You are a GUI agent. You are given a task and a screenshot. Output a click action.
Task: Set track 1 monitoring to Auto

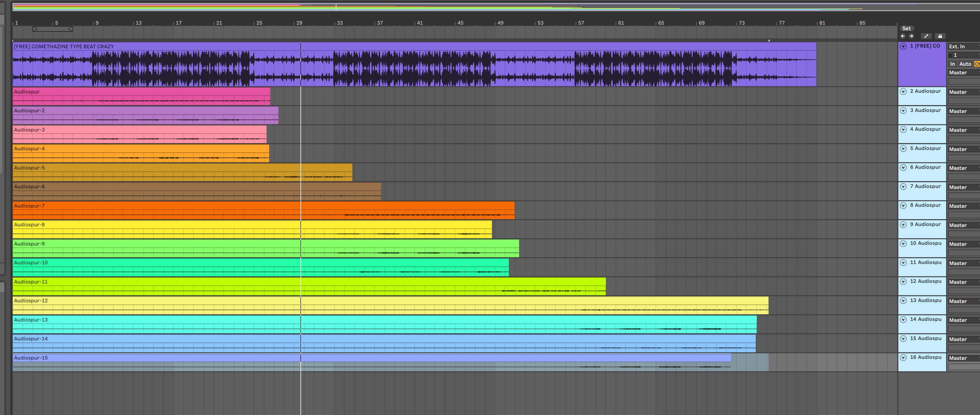pyautogui.click(x=965, y=64)
